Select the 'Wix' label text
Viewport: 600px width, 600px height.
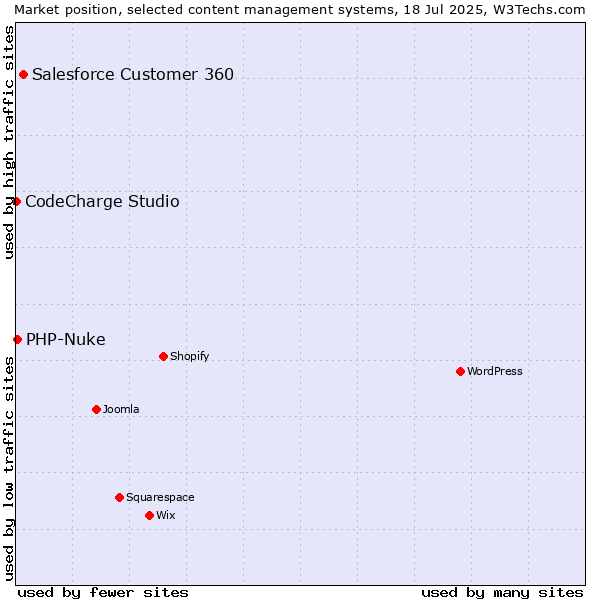click(166, 515)
